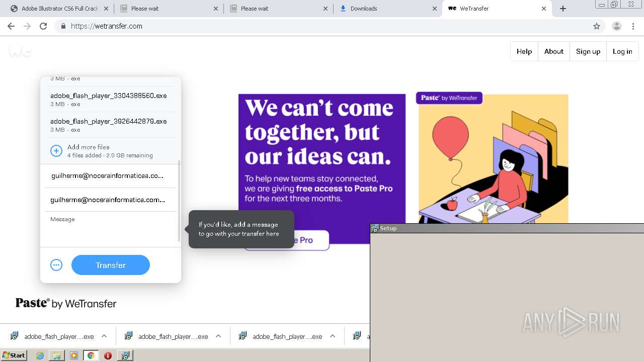Click the purple ad headline text
644x362 pixels.
click(319, 132)
